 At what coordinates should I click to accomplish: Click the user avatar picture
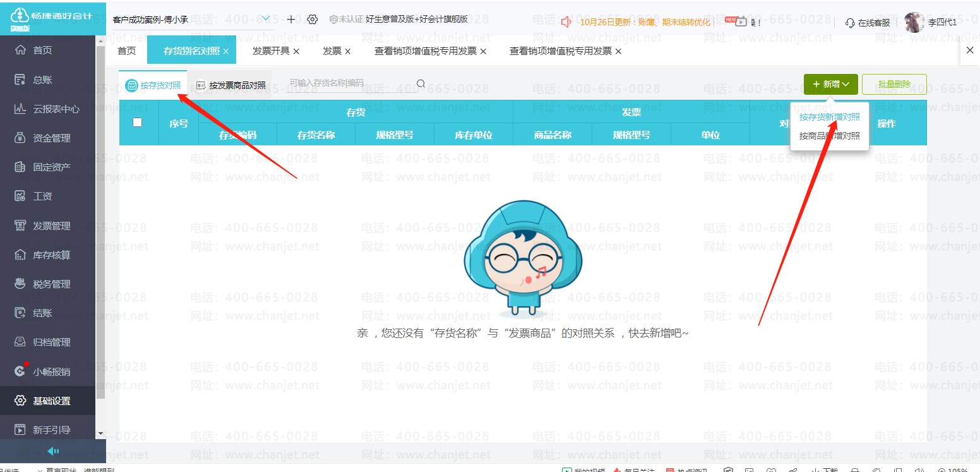pyautogui.click(x=914, y=22)
